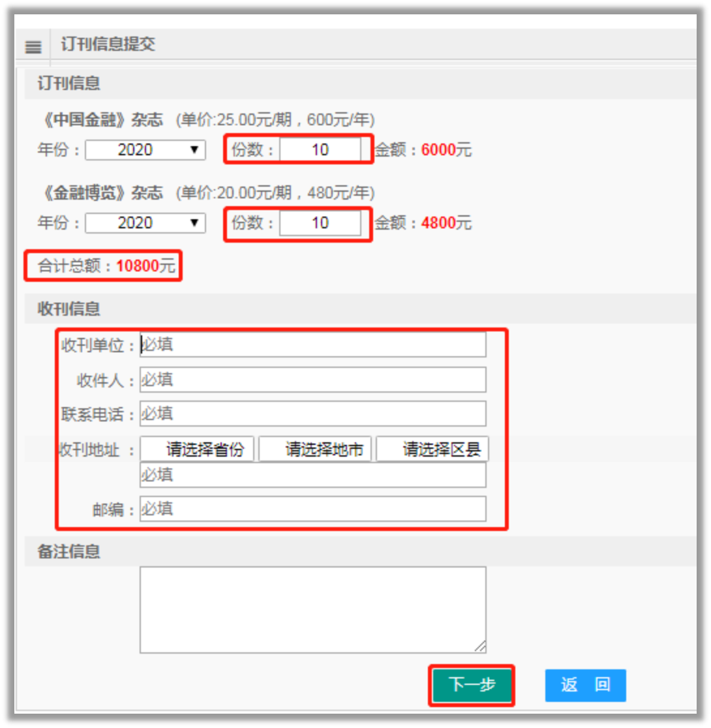711x728 pixels.
Task: Open the 请选择省份 province selector
Action: 197,449
